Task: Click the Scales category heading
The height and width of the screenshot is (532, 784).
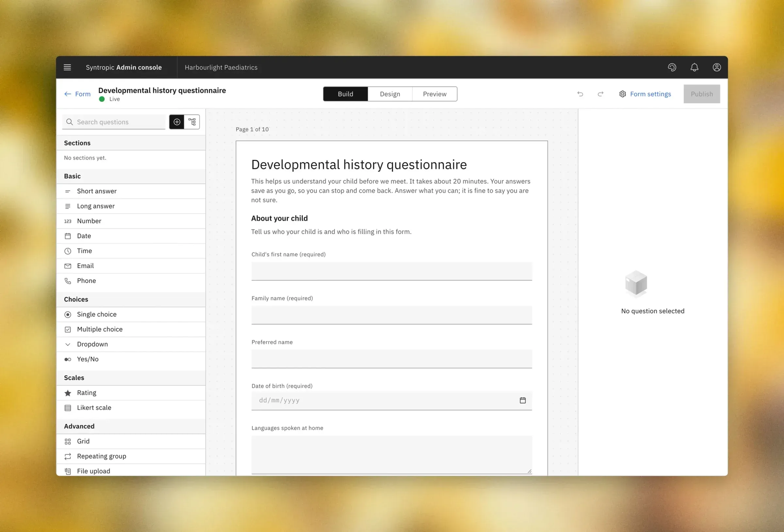Action: point(74,378)
